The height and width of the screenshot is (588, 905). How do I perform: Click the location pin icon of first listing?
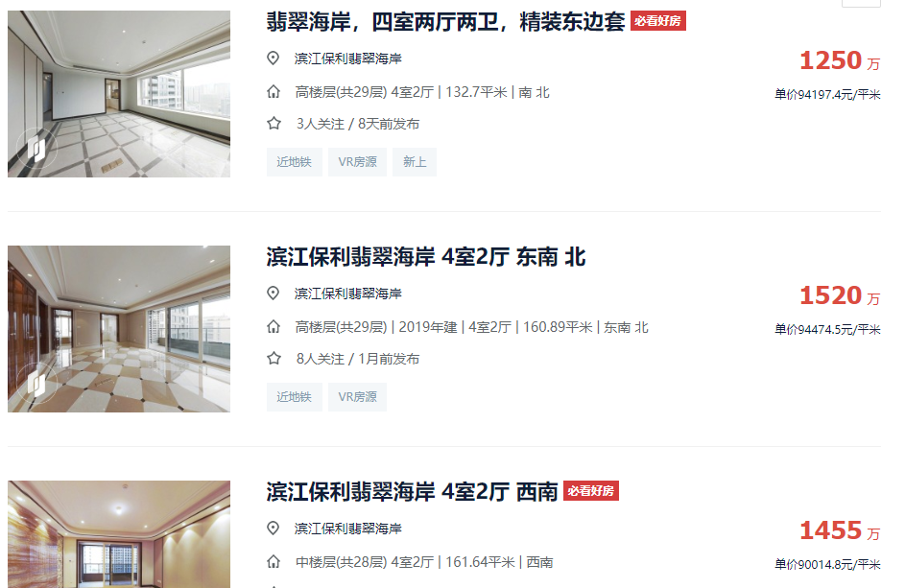[273, 59]
